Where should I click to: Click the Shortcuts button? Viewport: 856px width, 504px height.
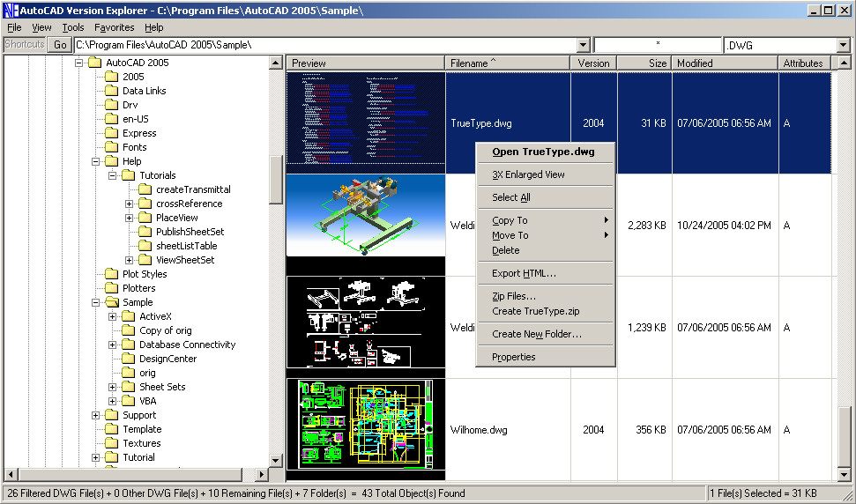[x=24, y=45]
